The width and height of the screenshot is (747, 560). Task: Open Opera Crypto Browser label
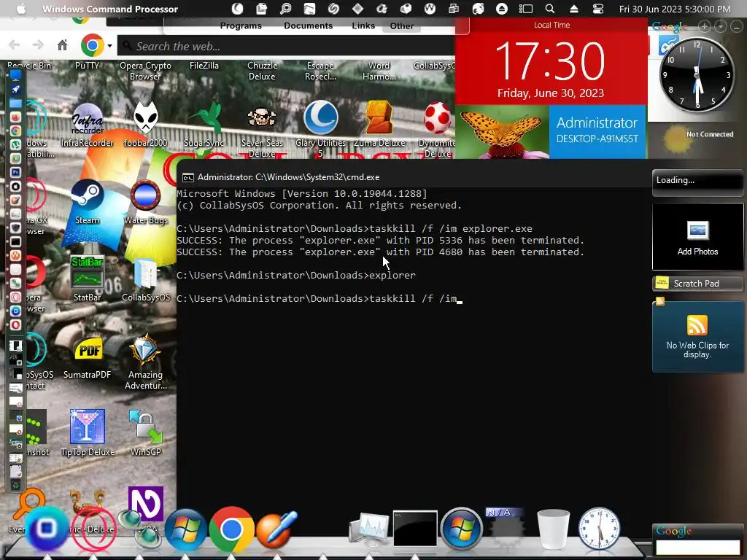145,71
